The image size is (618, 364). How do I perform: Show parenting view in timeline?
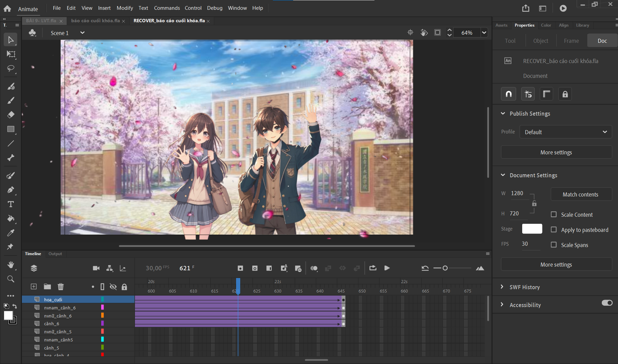coord(110,268)
